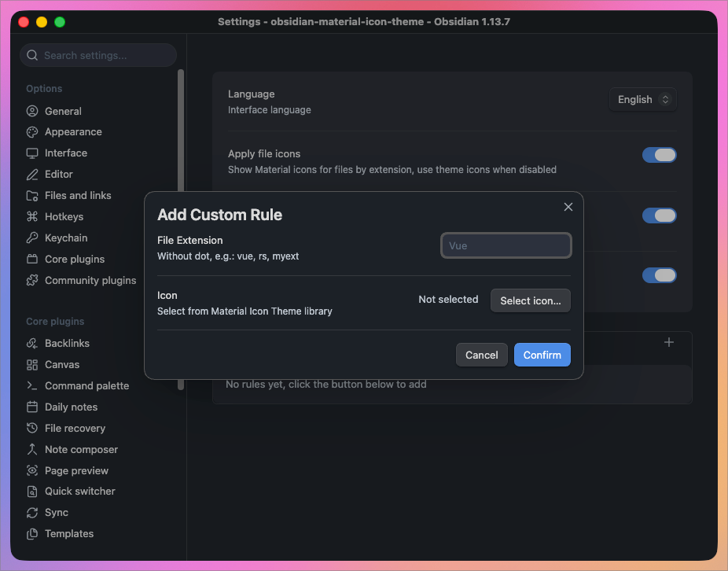Click the settings sidebar scrollbar
This screenshot has height=571, width=728.
[181, 230]
